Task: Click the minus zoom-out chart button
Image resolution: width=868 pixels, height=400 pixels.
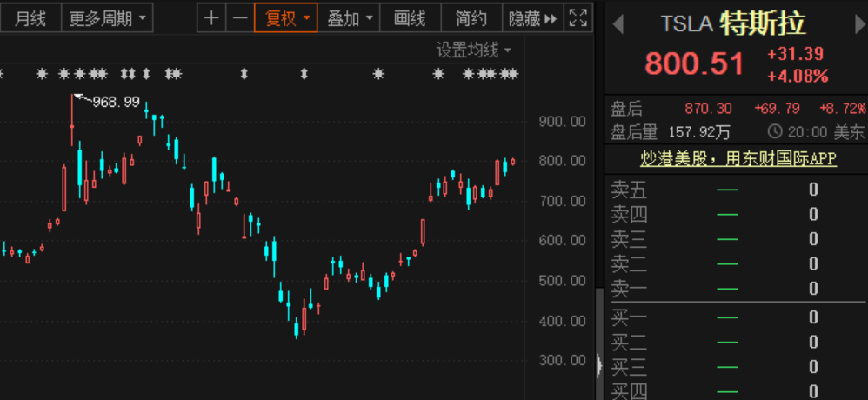Action: [x=239, y=17]
